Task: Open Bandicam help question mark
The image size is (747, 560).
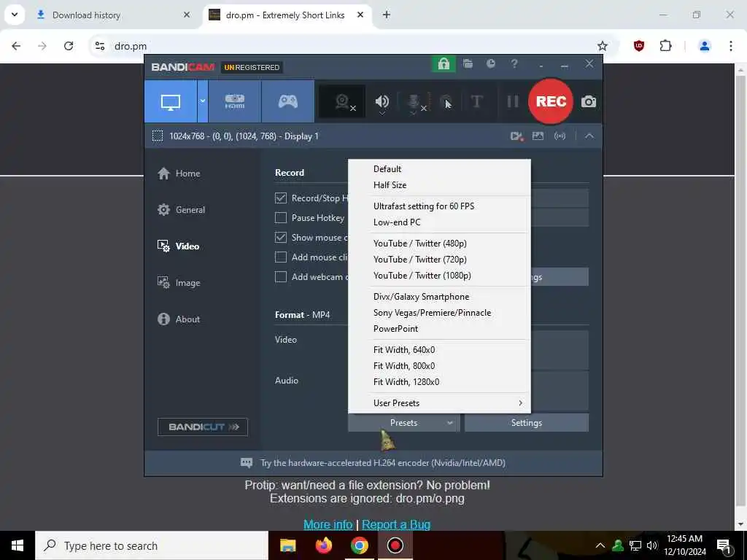Action: [514, 64]
